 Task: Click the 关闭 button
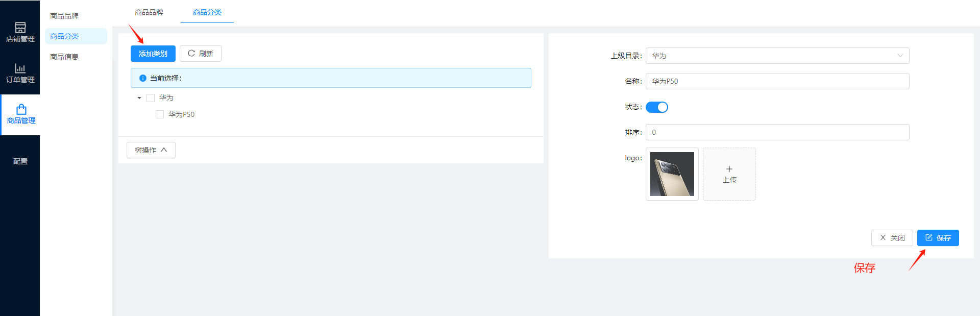[892, 238]
